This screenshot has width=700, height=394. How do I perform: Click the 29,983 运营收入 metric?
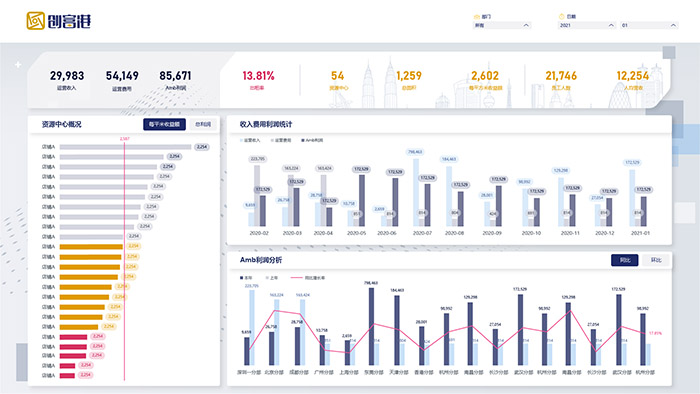67,80
